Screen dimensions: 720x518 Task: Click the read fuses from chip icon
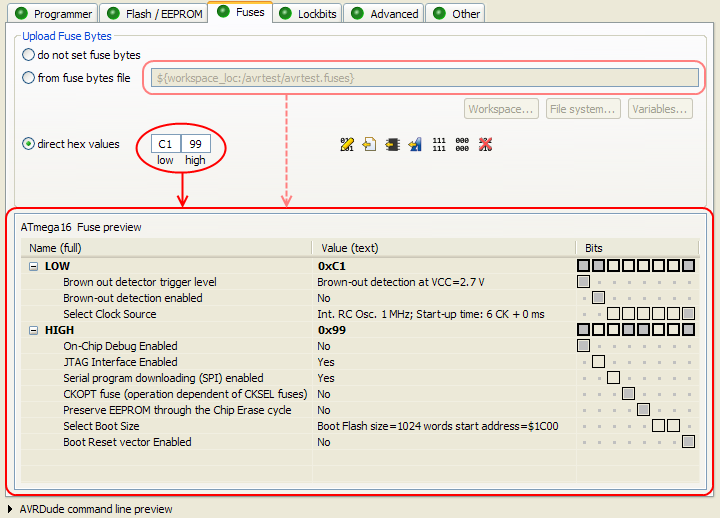point(393,144)
